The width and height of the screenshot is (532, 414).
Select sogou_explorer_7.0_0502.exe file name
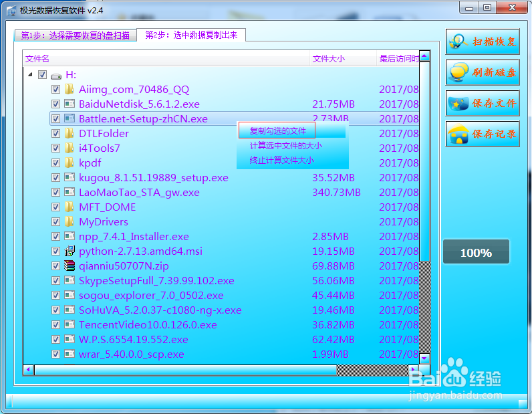tap(151, 296)
